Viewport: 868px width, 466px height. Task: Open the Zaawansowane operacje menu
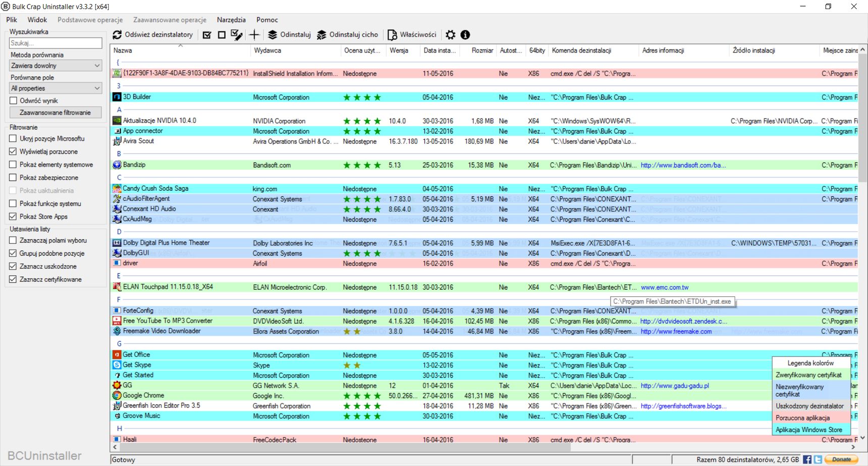pos(170,20)
